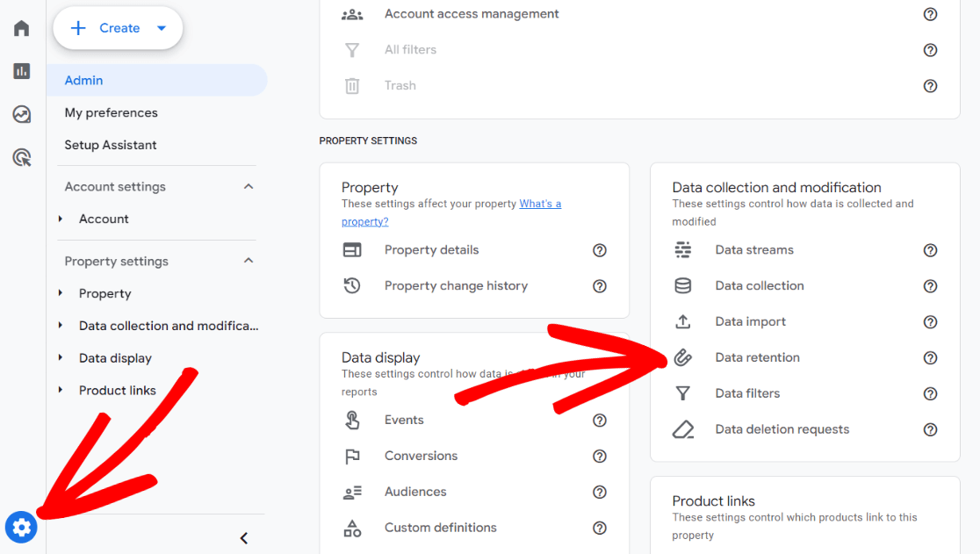The height and width of the screenshot is (554, 980).
Task: Collapse the Account settings section
Action: point(248,186)
